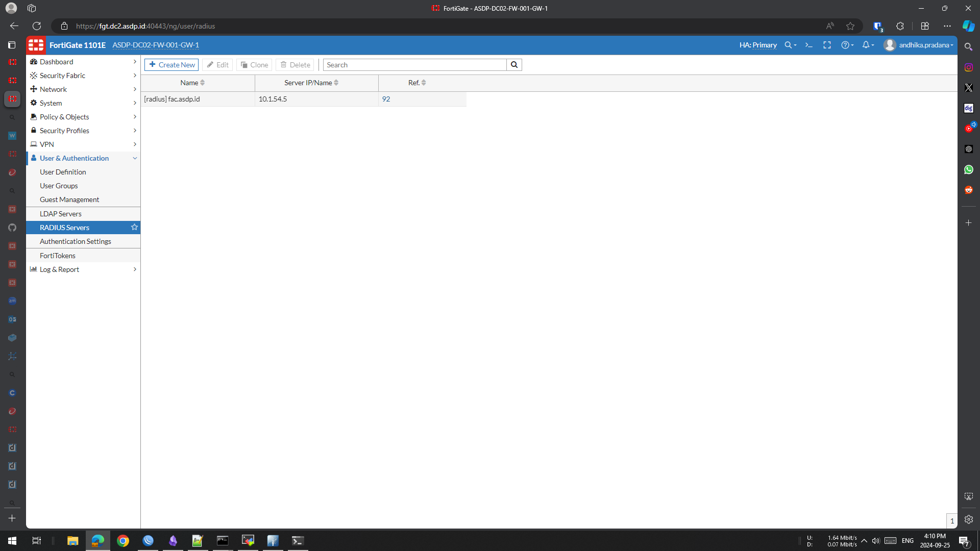Expand the Policy & Objects menu
Screen dimensions: 980x551
(83, 117)
